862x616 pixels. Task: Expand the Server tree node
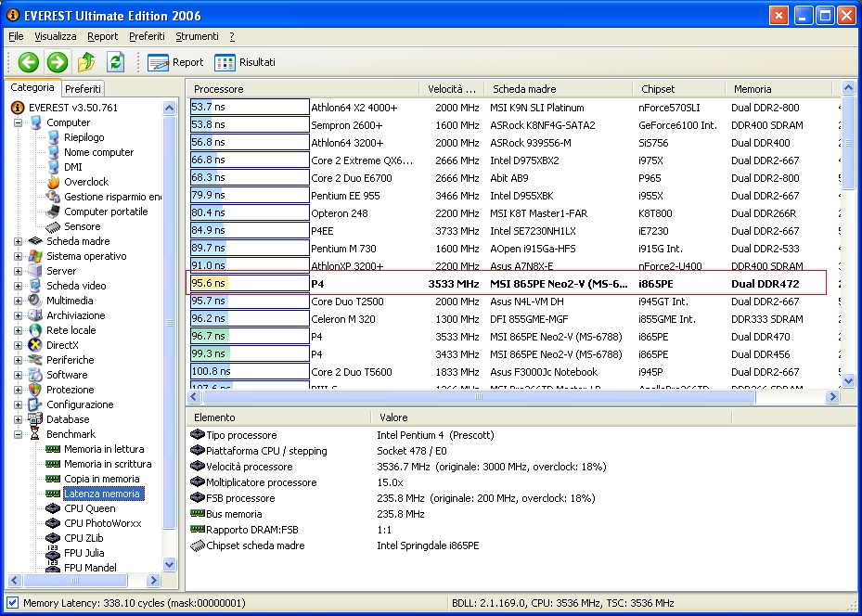click(x=19, y=271)
